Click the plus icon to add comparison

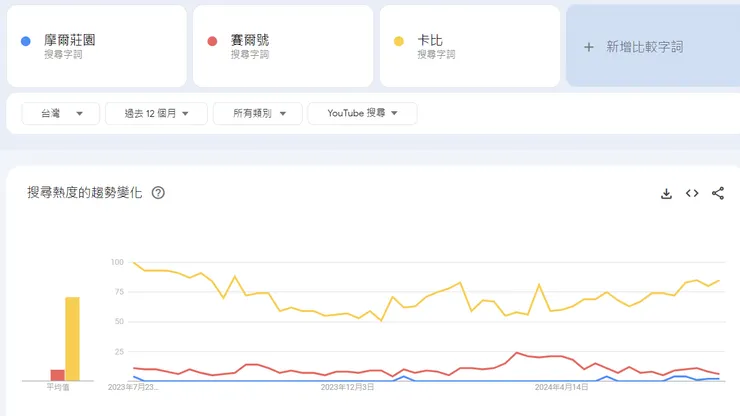coord(588,47)
